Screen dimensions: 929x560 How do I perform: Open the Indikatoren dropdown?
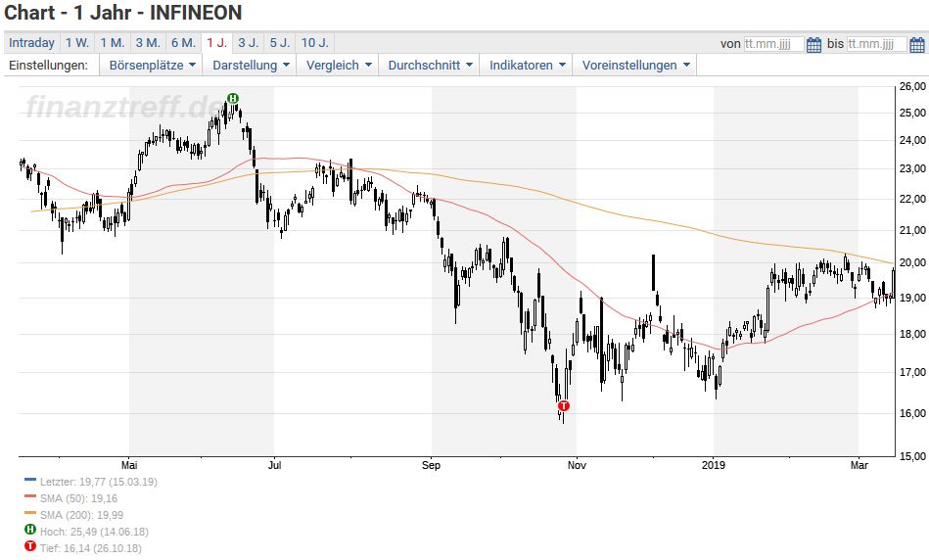[526, 66]
